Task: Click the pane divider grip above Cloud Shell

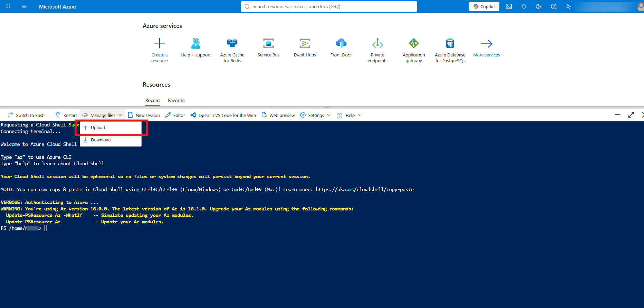Action: 327,107
